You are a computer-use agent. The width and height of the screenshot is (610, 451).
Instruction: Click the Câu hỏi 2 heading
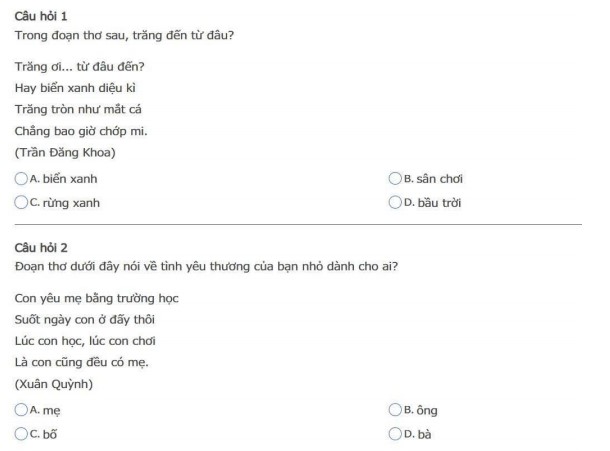tap(42, 247)
